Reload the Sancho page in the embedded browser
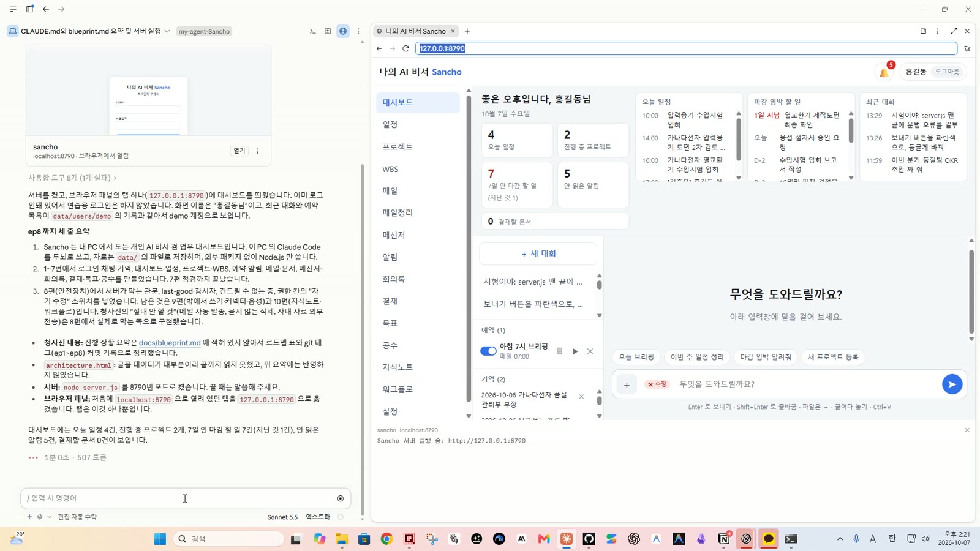The width and height of the screenshot is (980, 551). pyautogui.click(x=405, y=48)
